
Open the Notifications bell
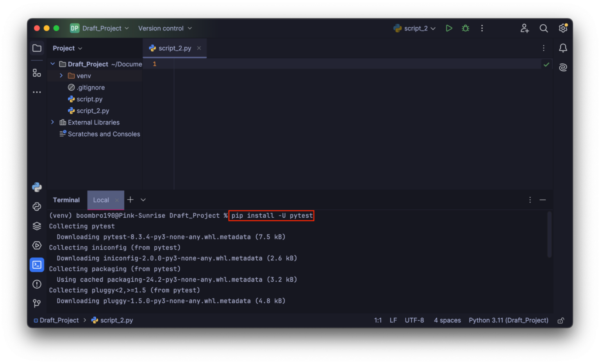[563, 48]
